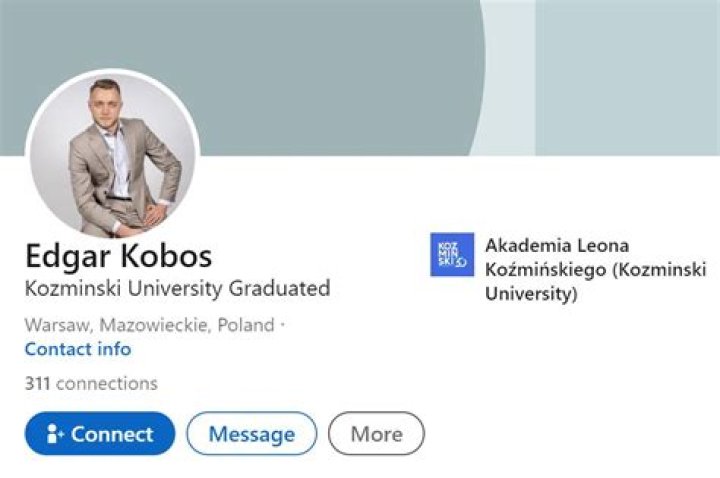720x478 pixels.
Task: Click the word Connect on blue button
Action: 112,434
